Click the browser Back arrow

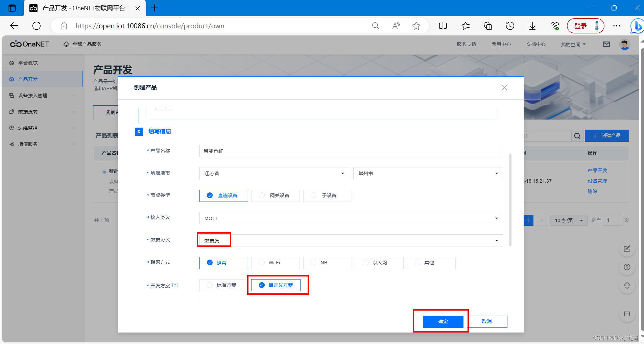coord(14,26)
